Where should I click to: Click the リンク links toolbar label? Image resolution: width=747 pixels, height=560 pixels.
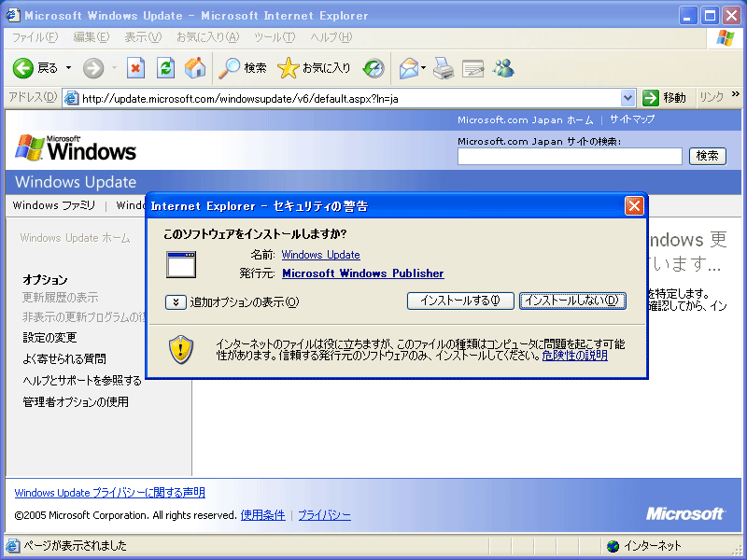(x=712, y=98)
